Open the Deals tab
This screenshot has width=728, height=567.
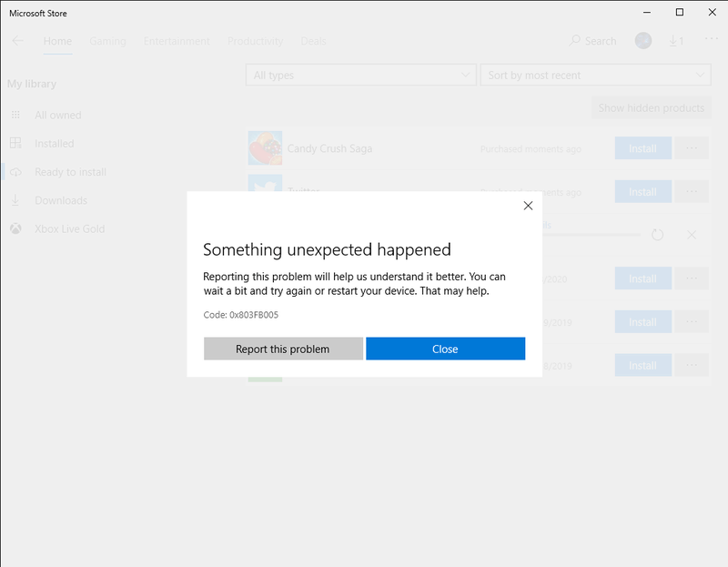(313, 41)
